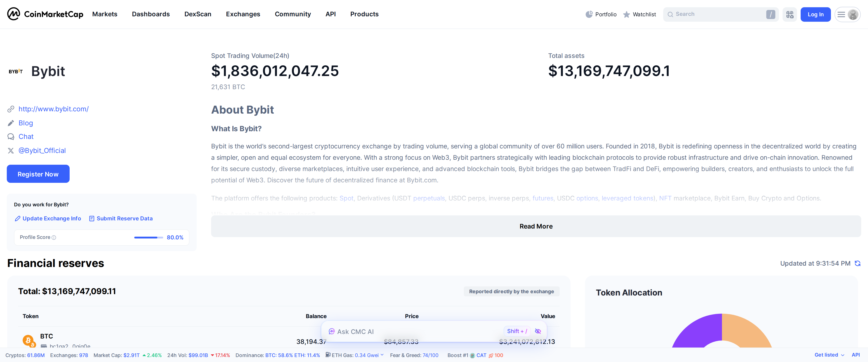Screen dimensions: 868x362
Task: Click the pencil icon beside Blog
Action: coord(11,123)
